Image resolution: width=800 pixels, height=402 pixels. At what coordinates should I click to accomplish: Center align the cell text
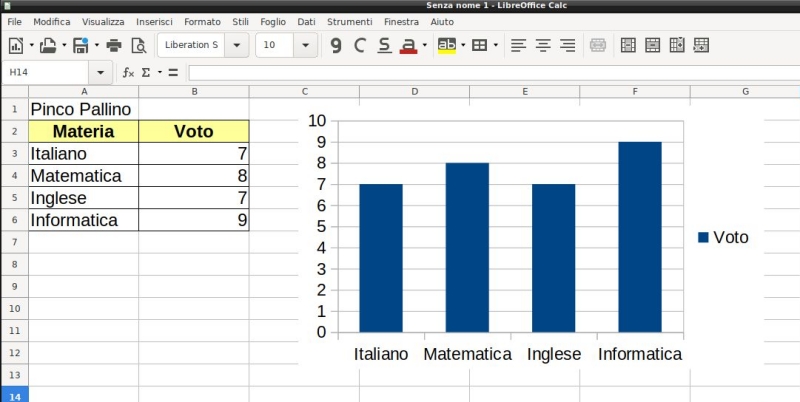(x=543, y=45)
